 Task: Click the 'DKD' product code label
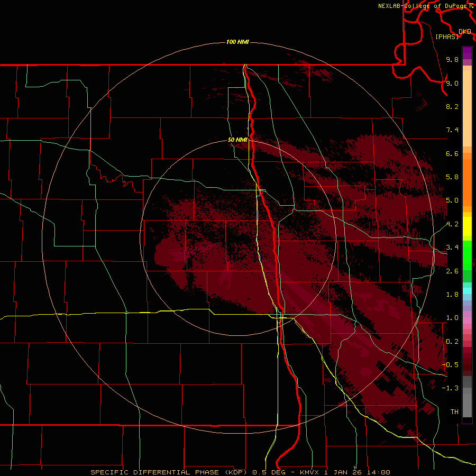click(x=465, y=32)
